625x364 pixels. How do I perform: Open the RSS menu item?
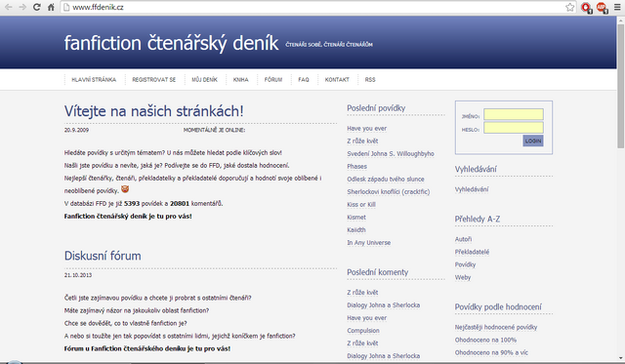pos(370,80)
